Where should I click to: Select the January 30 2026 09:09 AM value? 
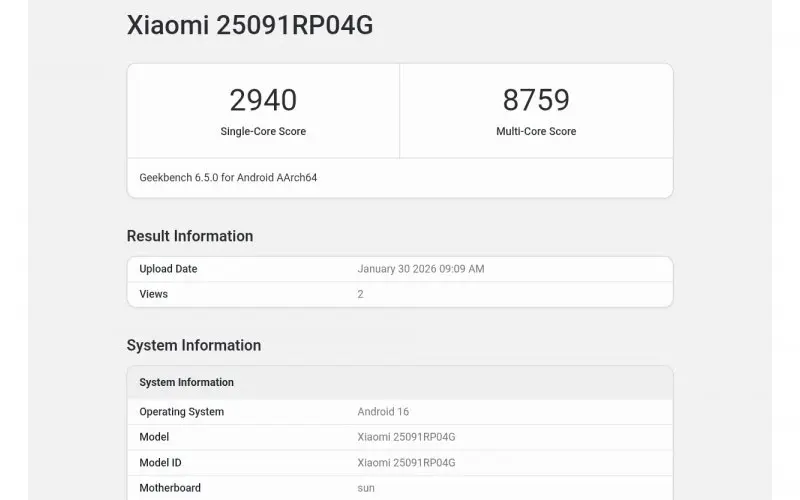point(420,269)
